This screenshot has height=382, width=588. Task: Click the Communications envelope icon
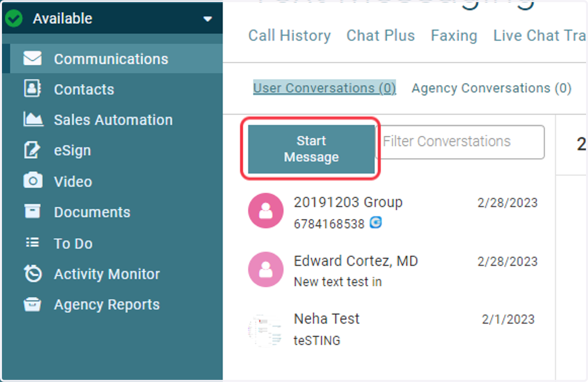(33, 59)
